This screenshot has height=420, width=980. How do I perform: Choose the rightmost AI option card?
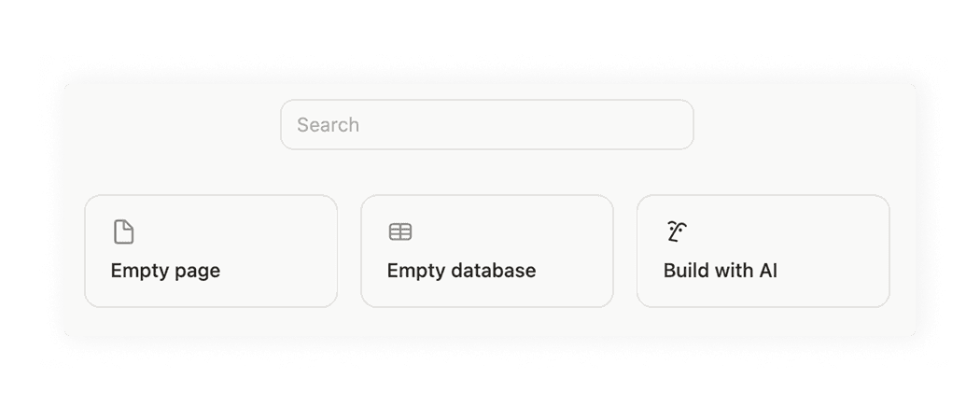(763, 251)
